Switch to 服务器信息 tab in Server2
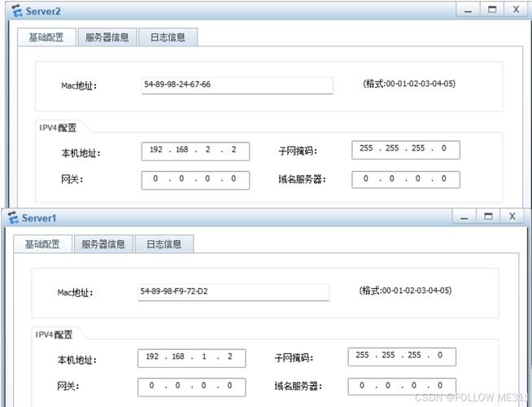 click(107, 37)
